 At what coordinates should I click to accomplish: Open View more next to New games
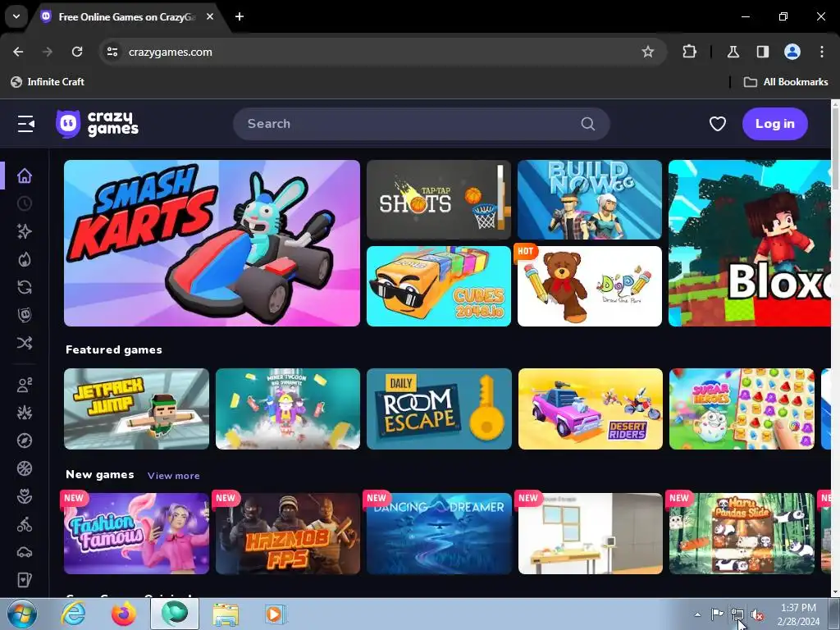(174, 476)
